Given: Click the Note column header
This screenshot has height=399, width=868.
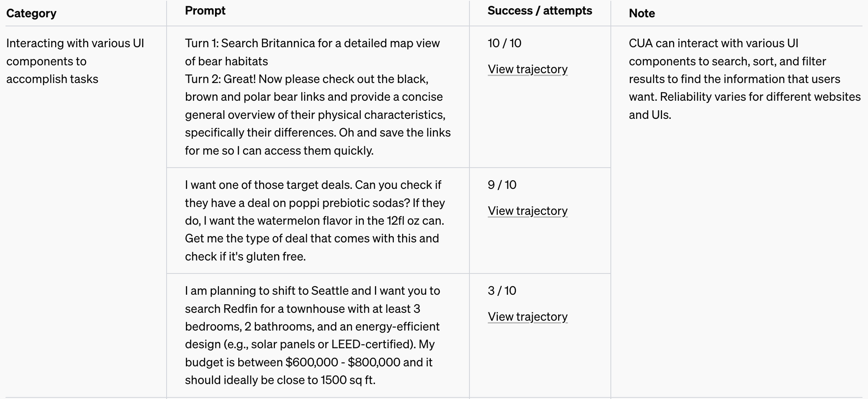Looking at the screenshot, I should (642, 13).
